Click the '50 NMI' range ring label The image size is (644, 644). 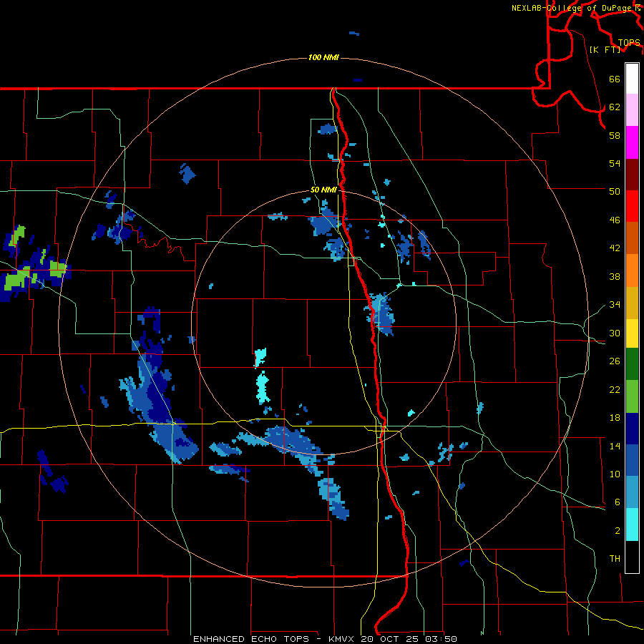323,190
